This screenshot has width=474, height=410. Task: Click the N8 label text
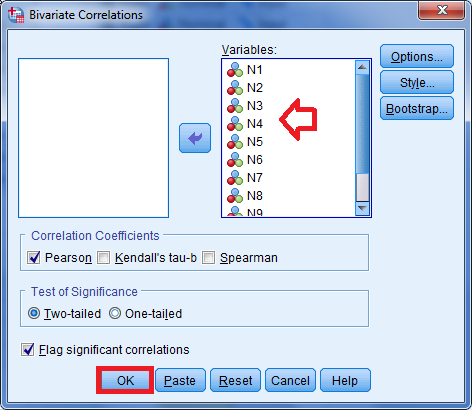[x=255, y=196]
